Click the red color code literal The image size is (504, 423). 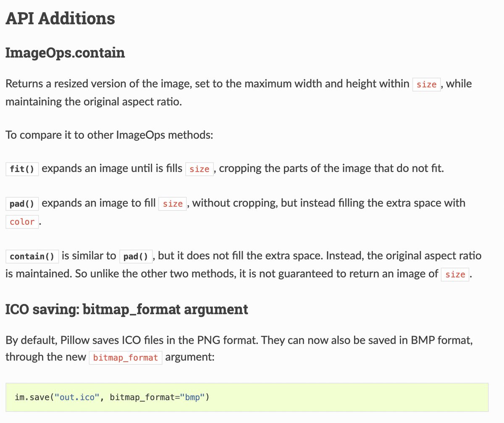[22, 222]
